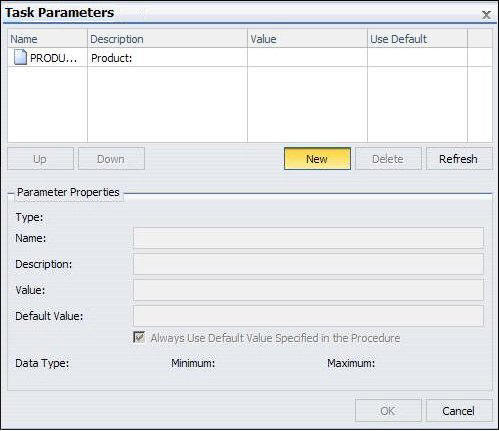Screen dimensions: 499x431
Task: Toggle Always Use Default Value checkbox
Action: (x=139, y=337)
